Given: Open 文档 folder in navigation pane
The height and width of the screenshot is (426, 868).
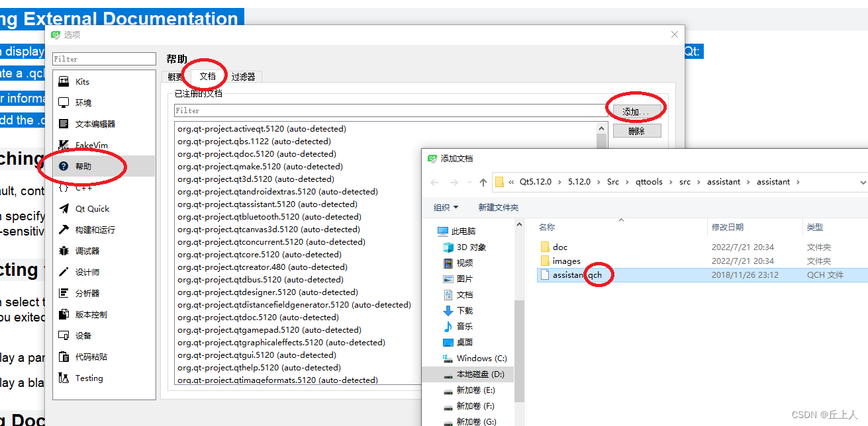Looking at the screenshot, I should [458, 295].
